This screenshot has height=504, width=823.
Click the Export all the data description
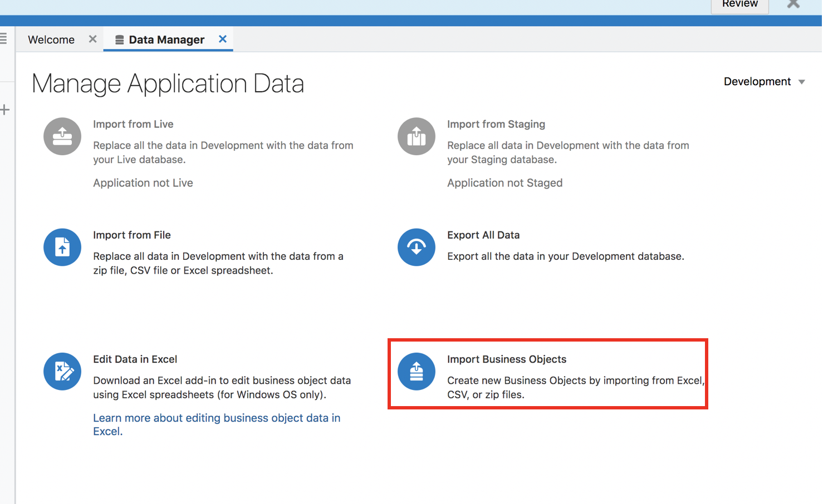[x=566, y=256]
